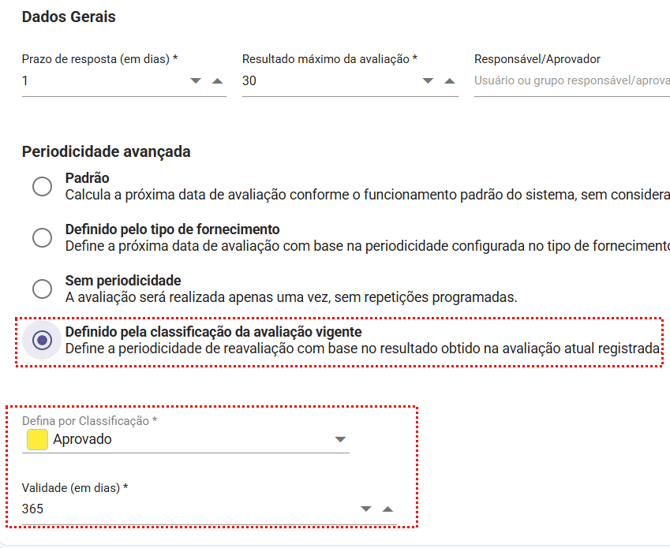Screen dimensions: 670x548
Task: Click the Dados Gerais section heading
Action: click(x=69, y=17)
